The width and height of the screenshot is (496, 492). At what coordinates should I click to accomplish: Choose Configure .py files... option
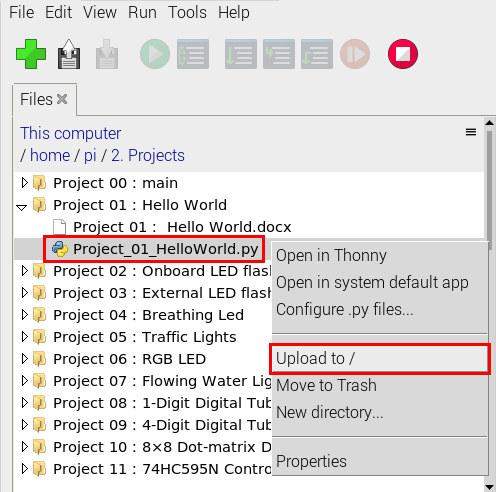[379, 310]
